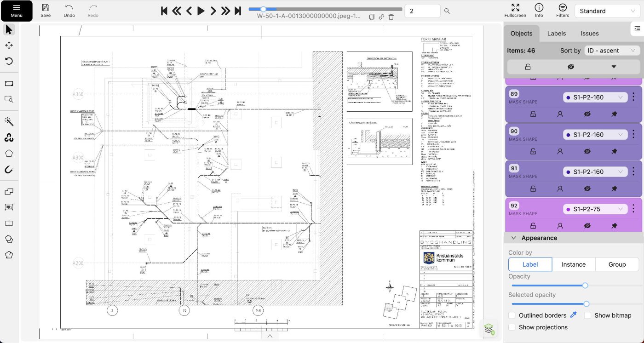Copy link to the current frame
The height and width of the screenshot is (343, 644).
click(x=381, y=17)
